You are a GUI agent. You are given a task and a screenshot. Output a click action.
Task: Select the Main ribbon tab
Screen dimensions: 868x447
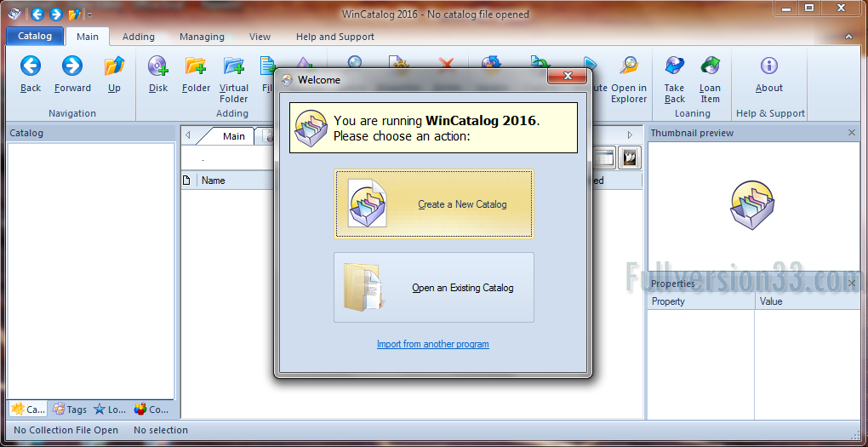tap(88, 37)
